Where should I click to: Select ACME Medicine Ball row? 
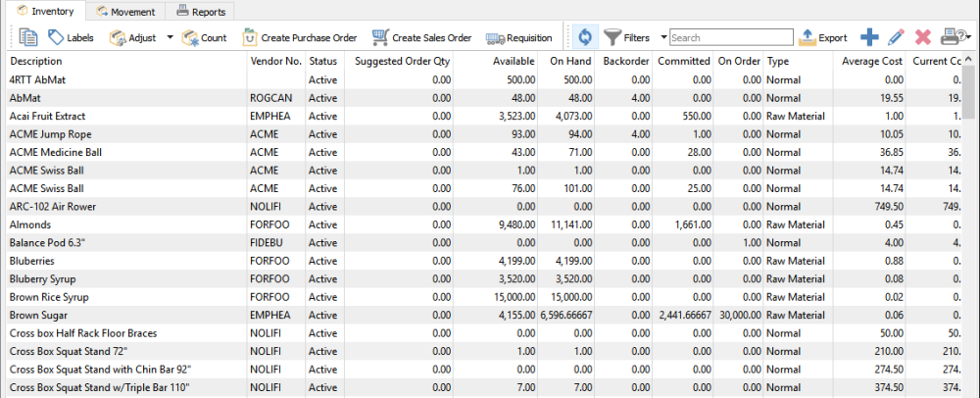point(484,153)
